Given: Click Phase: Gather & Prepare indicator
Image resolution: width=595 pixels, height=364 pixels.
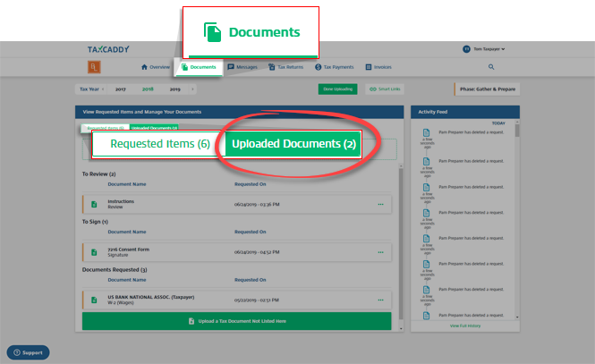Looking at the screenshot, I should point(487,89).
